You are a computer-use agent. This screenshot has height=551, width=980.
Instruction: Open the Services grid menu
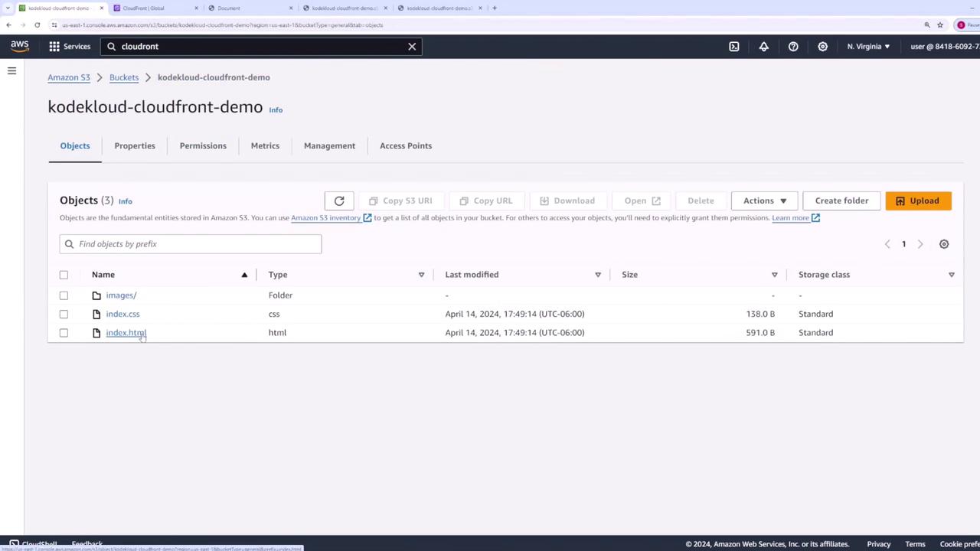[x=70, y=47]
